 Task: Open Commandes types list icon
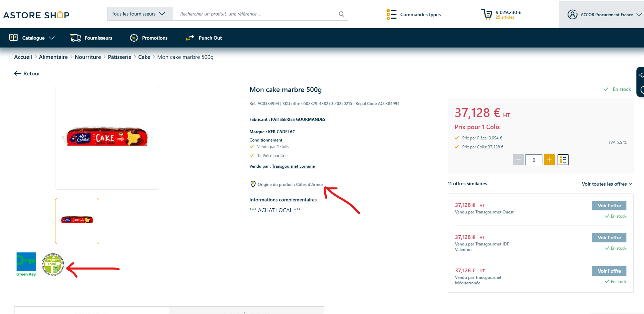pyautogui.click(x=391, y=14)
